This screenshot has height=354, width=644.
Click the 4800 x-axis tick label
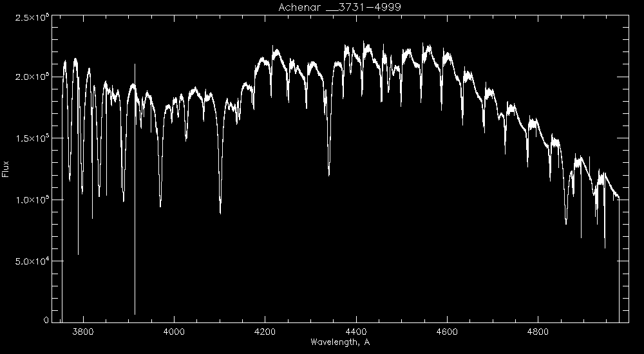pos(538,331)
